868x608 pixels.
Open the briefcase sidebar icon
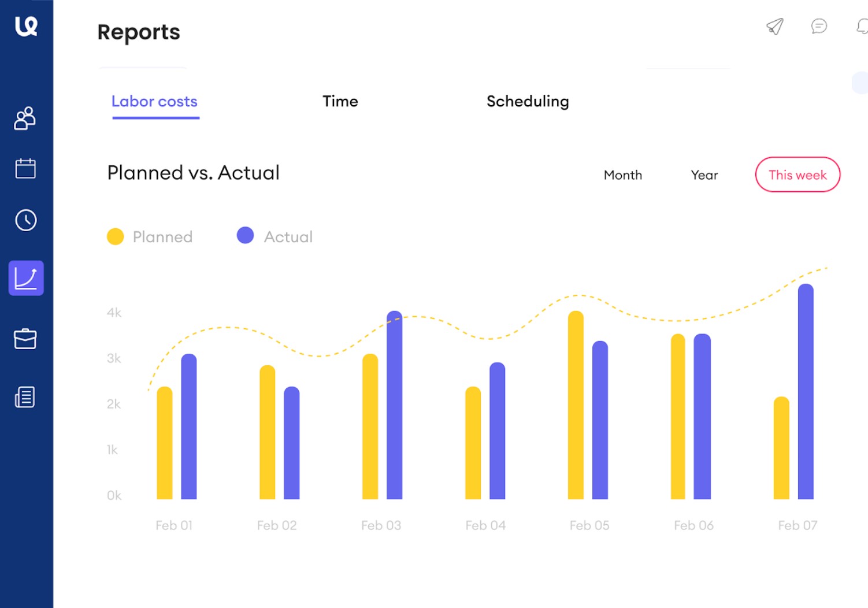[x=25, y=339]
